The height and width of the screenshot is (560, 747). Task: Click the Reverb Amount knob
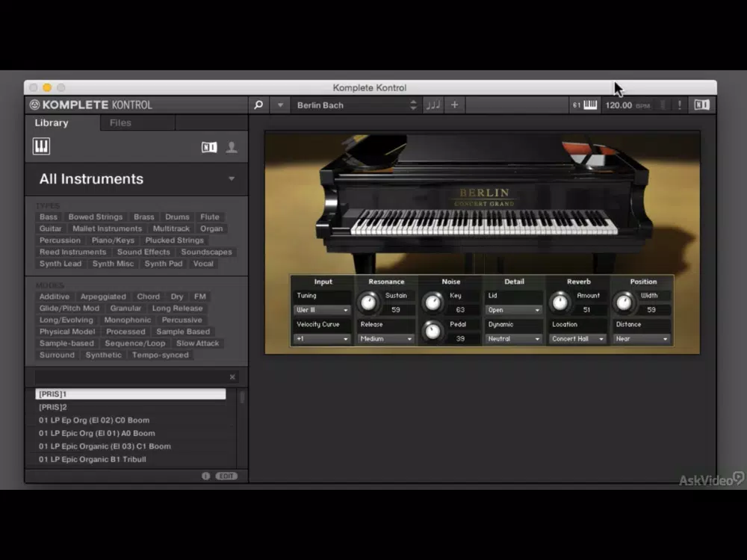coord(560,302)
